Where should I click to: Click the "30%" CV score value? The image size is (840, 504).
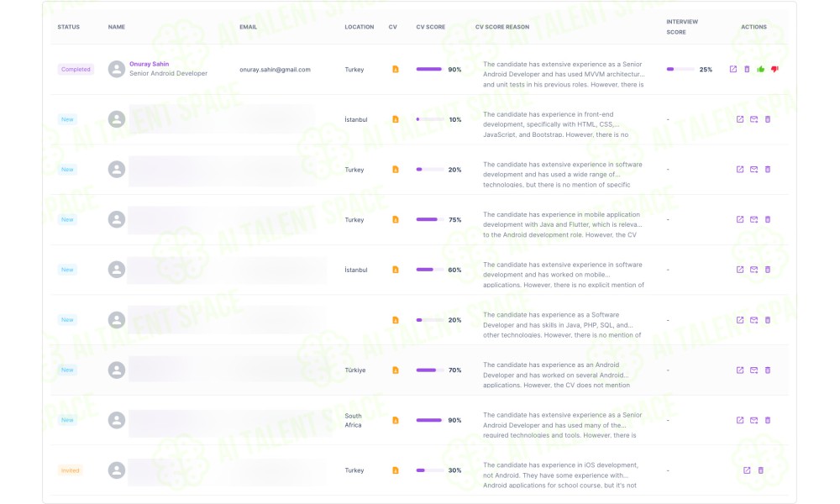click(454, 470)
